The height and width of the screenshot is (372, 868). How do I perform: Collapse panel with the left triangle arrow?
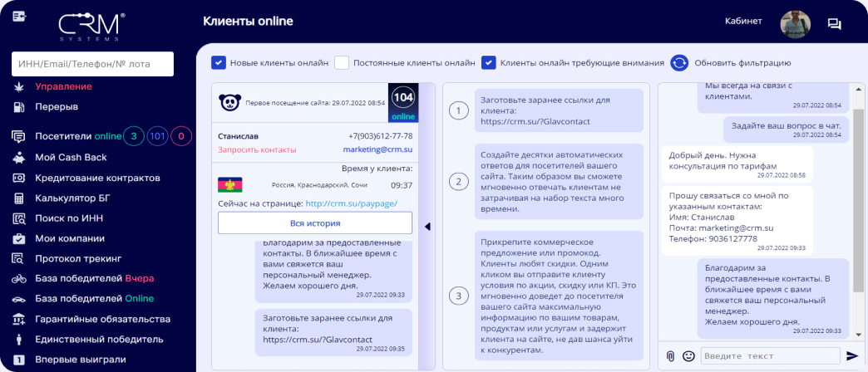(x=427, y=226)
